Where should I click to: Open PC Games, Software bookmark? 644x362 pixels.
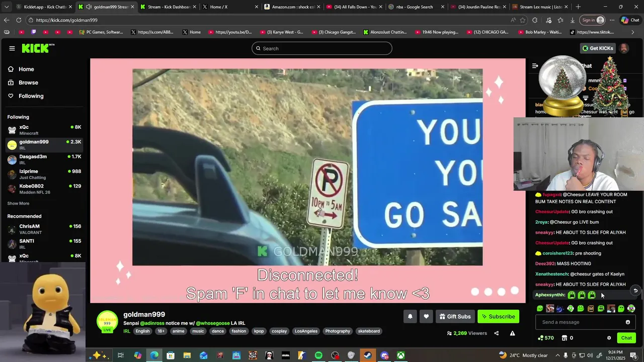[x=101, y=32]
